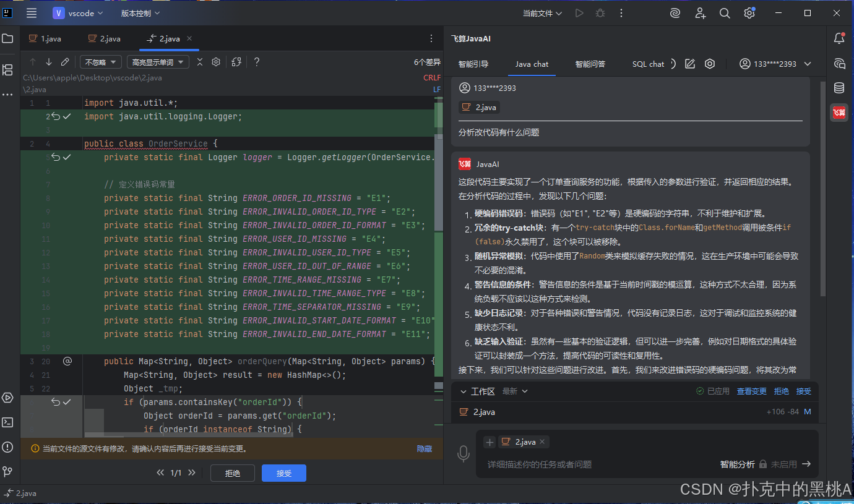Open the 版本控制 dropdown

click(140, 13)
